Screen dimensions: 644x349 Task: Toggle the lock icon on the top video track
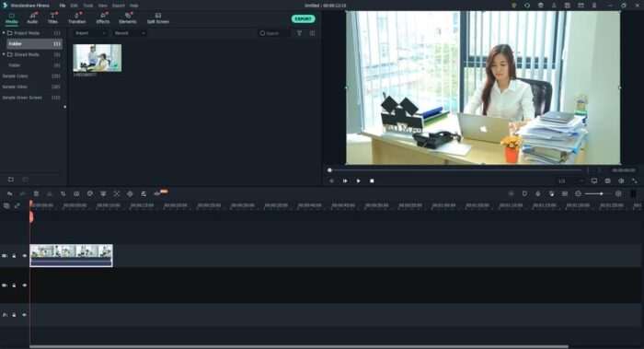click(x=14, y=256)
